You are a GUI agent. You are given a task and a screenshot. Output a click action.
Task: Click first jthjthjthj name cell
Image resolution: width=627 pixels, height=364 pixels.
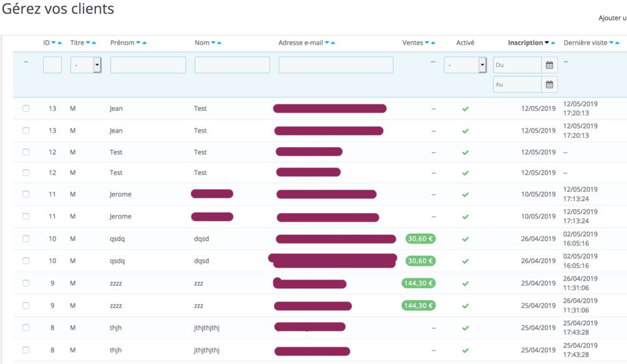point(206,328)
